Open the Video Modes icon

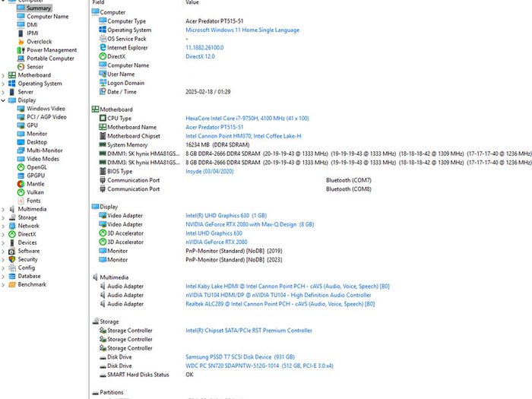(x=21, y=159)
